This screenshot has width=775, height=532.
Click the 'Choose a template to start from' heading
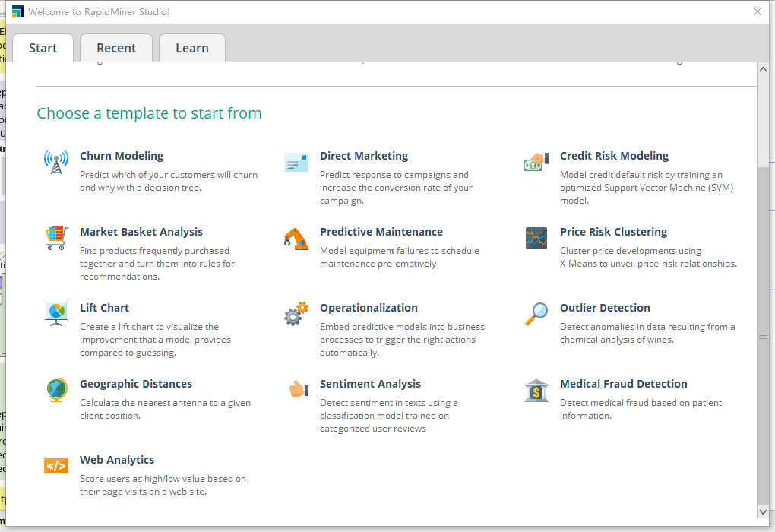(149, 113)
